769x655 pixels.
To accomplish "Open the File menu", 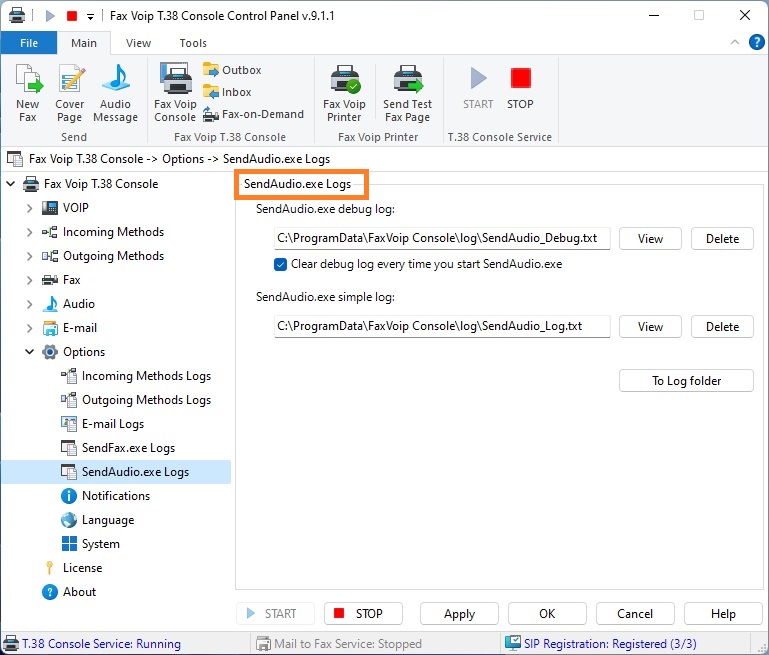I will (x=29, y=43).
